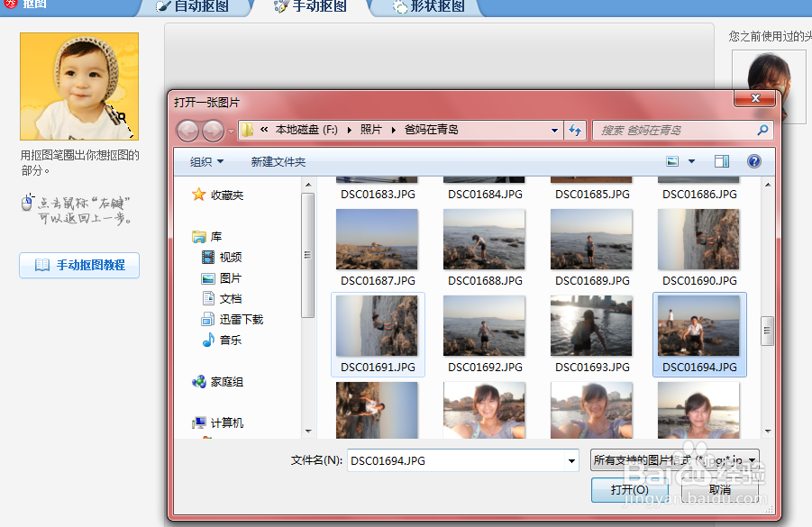Open 文档 library in sidebar
Screen dimensions: 812x527
222,299
